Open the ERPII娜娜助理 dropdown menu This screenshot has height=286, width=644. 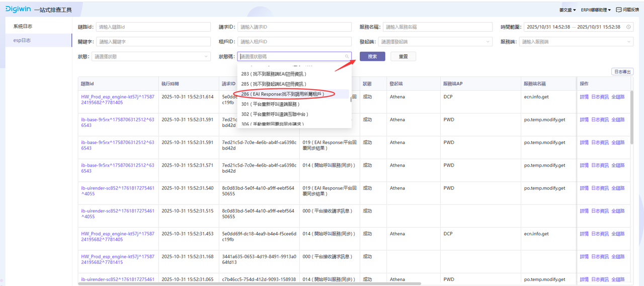click(596, 10)
